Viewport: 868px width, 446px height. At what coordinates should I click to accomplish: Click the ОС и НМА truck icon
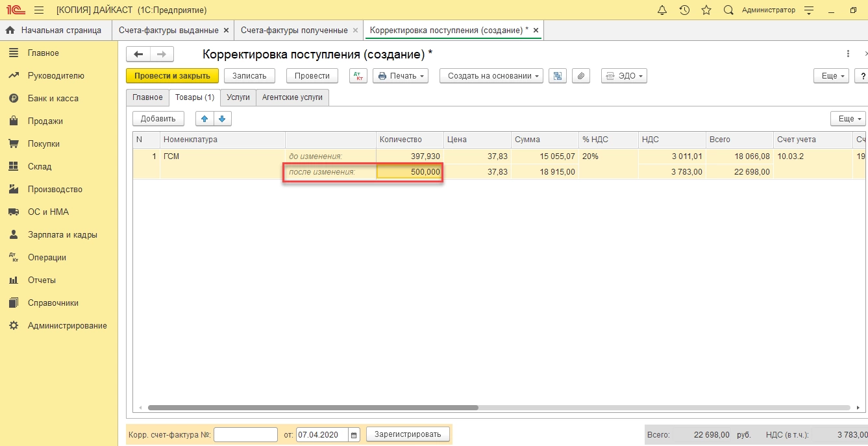pos(14,212)
